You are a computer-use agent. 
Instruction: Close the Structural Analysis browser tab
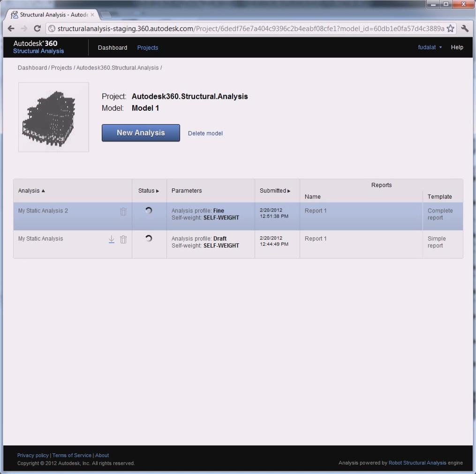(x=92, y=15)
